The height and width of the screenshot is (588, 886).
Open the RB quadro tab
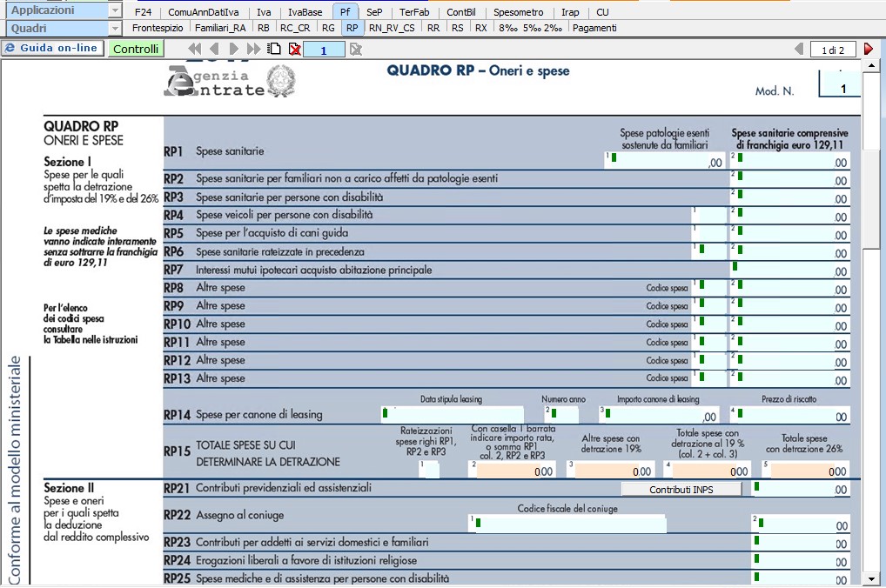point(264,28)
